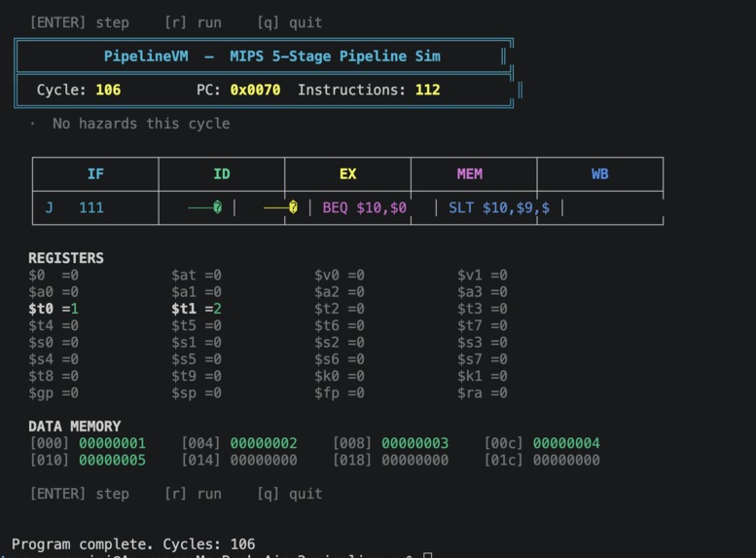Select register entry '$k1 =0'
The width and height of the screenshot is (756, 558).
483,376
